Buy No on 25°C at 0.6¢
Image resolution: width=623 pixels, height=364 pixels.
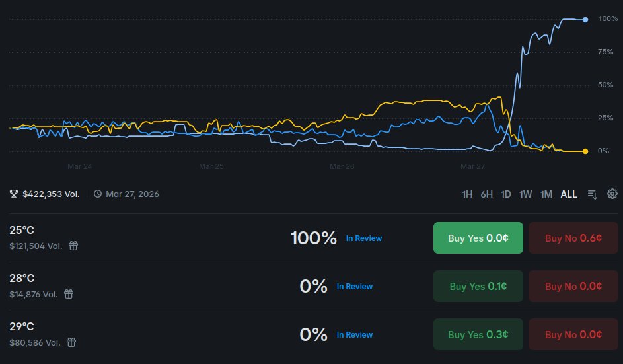(573, 238)
